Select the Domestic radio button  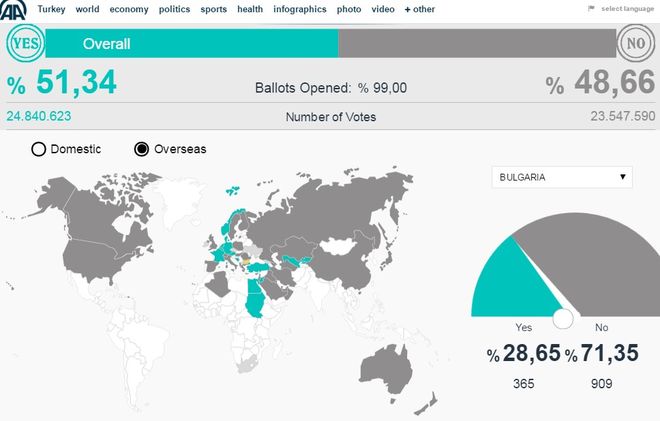(39, 149)
